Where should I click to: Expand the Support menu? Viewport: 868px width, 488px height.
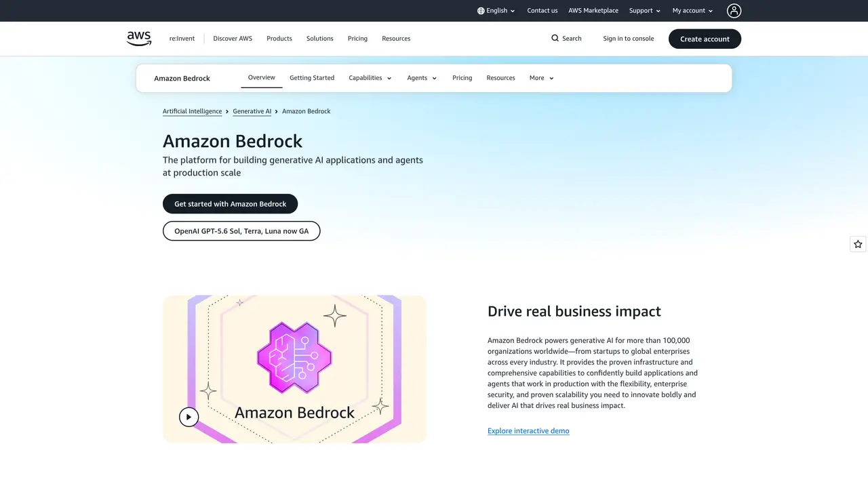click(644, 11)
